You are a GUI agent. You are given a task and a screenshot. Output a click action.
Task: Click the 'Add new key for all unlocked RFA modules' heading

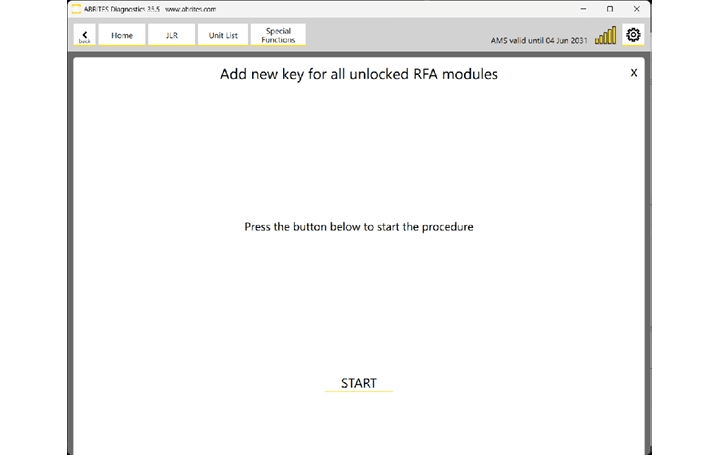(359, 74)
